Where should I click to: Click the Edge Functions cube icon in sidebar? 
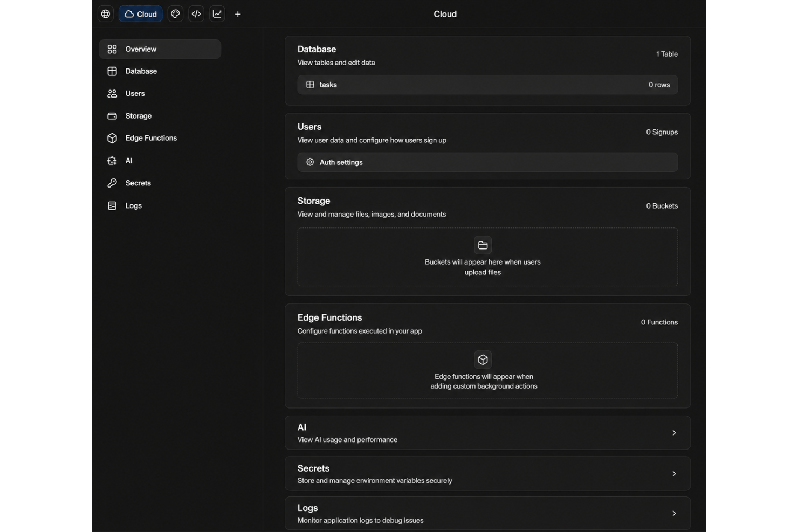click(112, 139)
